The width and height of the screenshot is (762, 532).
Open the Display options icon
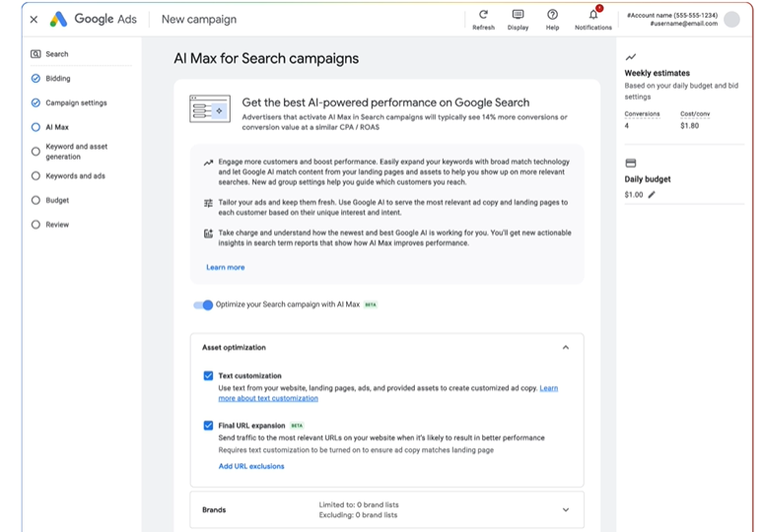518,15
